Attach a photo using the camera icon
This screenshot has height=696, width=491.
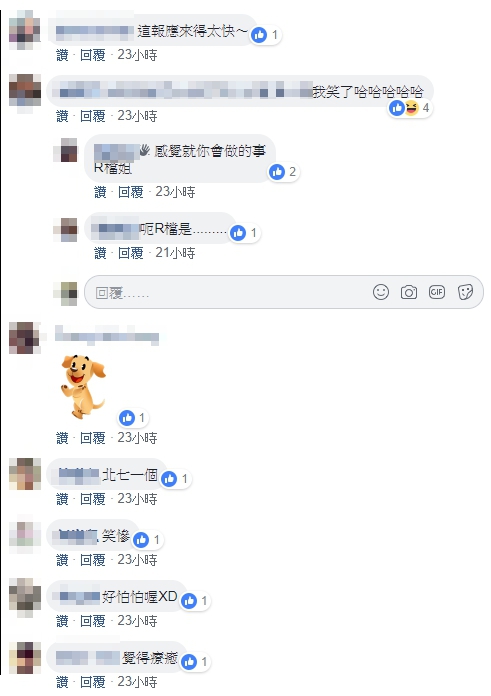[x=408, y=292]
